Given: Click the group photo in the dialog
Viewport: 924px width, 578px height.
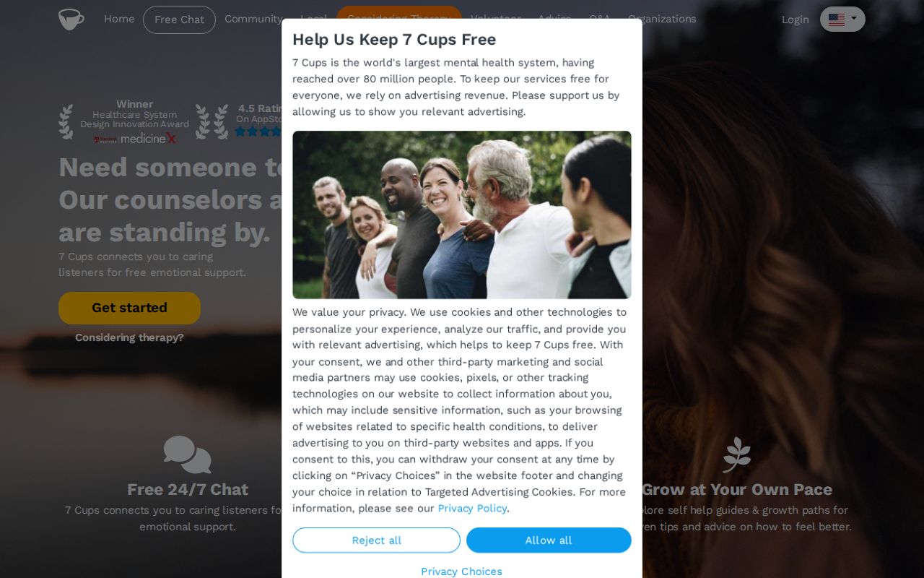Looking at the screenshot, I should tap(462, 215).
